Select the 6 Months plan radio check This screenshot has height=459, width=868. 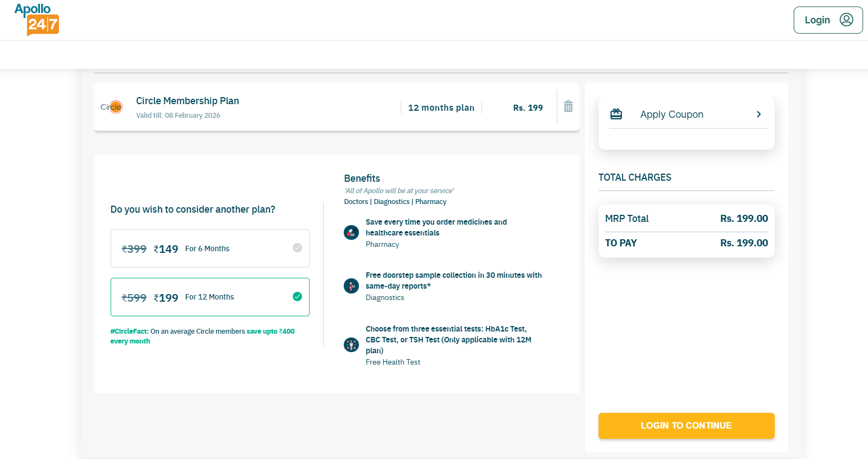[x=297, y=247]
